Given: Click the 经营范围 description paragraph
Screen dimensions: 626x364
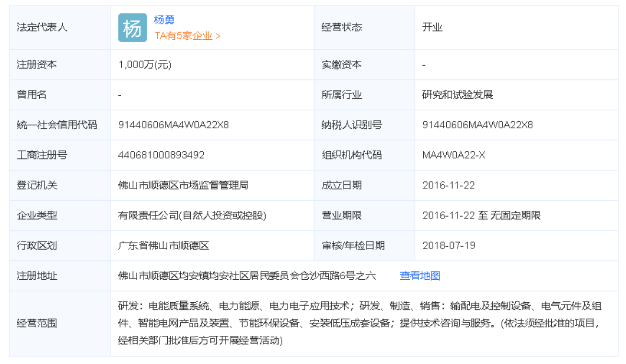Looking at the screenshot, I should (x=359, y=323).
